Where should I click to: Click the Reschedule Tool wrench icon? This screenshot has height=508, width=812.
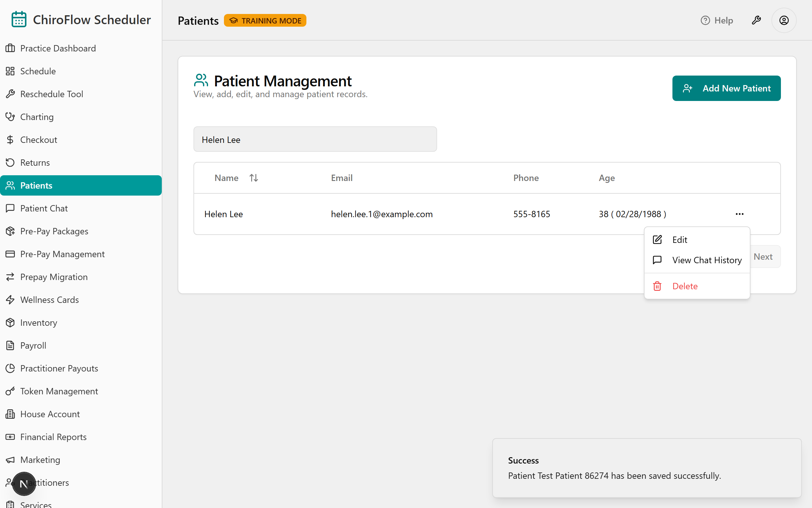(10, 94)
